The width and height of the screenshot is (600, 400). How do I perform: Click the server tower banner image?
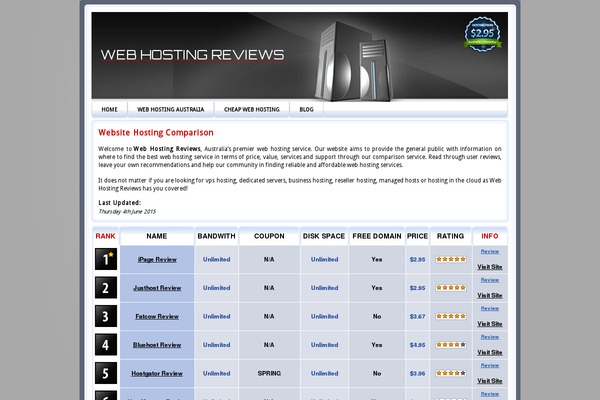point(354,61)
